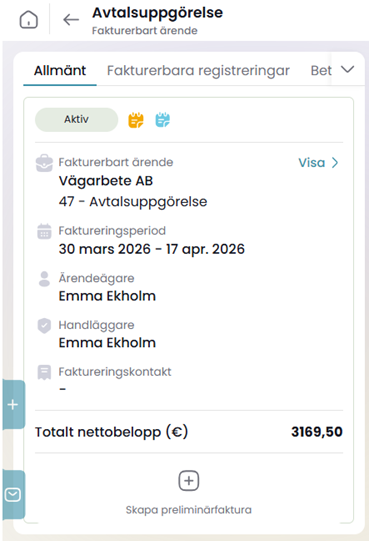Click the plus icon above Skapa preliminärfaktura
The width and height of the screenshot is (369, 541).
coord(188,481)
